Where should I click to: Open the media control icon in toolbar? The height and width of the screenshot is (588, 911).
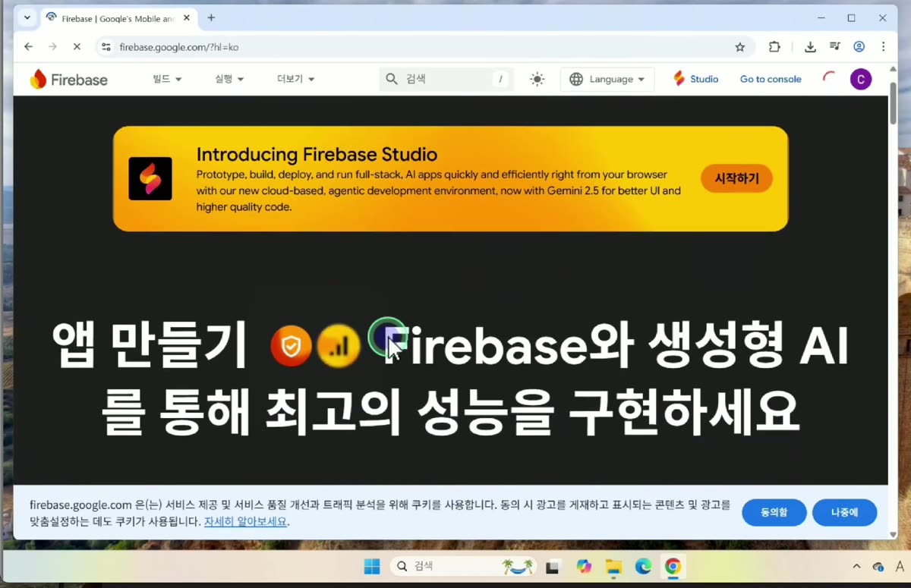(834, 47)
